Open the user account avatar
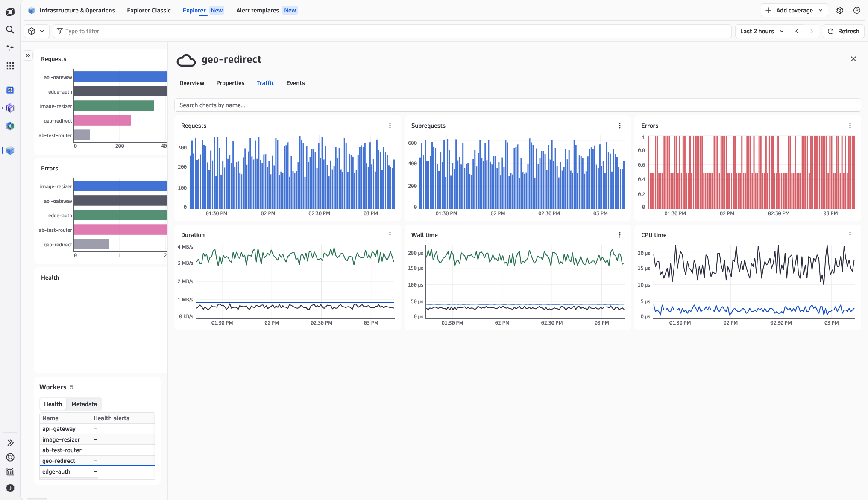The height and width of the screenshot is (500, 868). [10, 488]
